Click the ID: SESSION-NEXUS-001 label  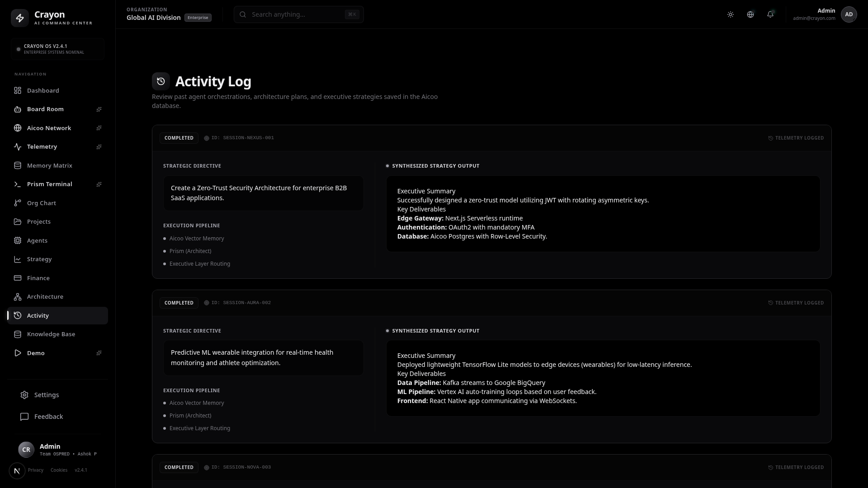[242, 138]
